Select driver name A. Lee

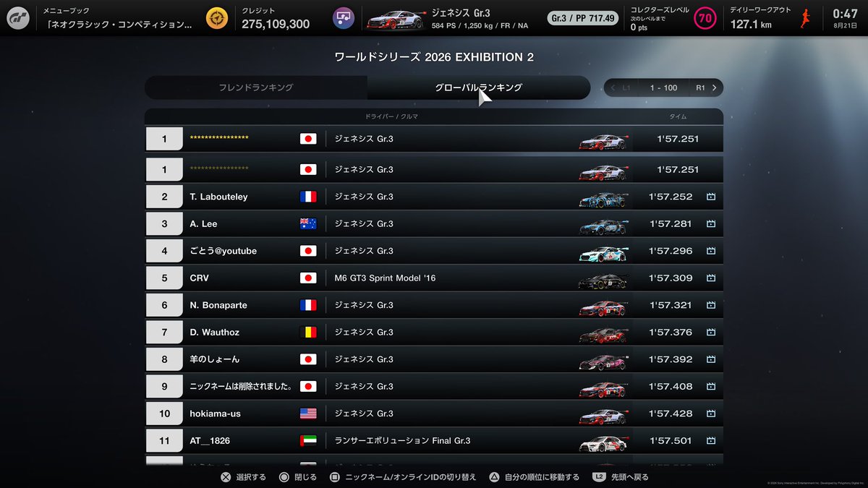204,224
